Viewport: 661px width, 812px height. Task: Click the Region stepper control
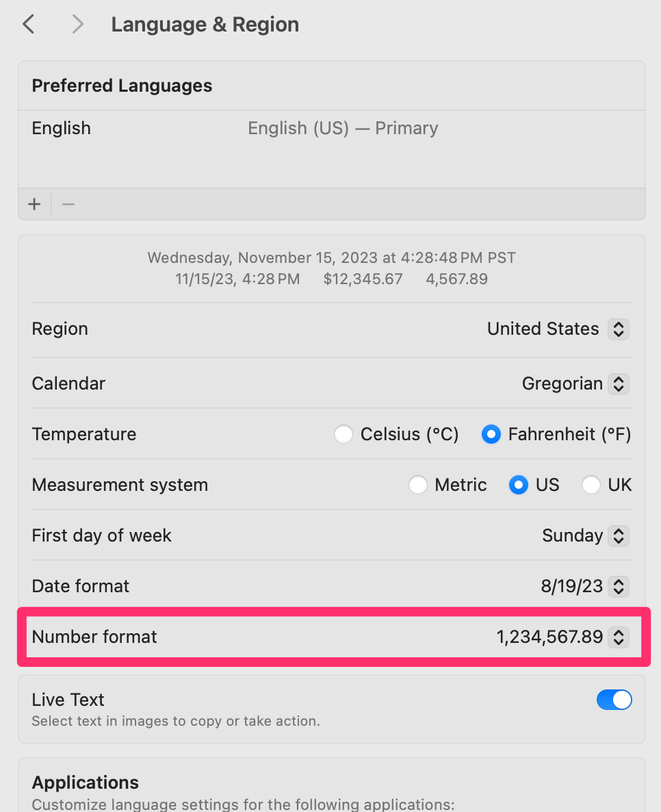click(618, 329)
